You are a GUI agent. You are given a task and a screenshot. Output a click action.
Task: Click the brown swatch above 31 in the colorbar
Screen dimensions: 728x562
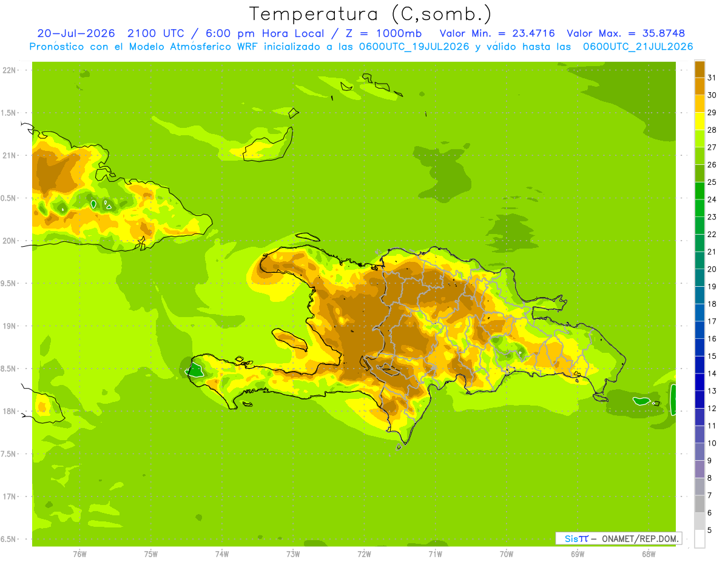[700, 69]
